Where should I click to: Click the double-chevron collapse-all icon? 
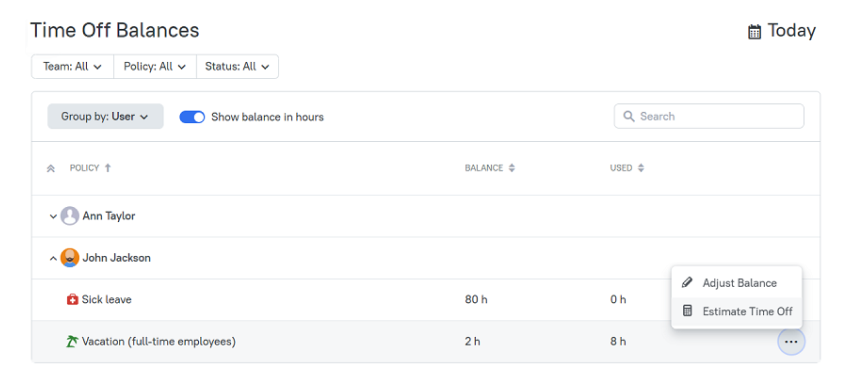pos(51,169)
